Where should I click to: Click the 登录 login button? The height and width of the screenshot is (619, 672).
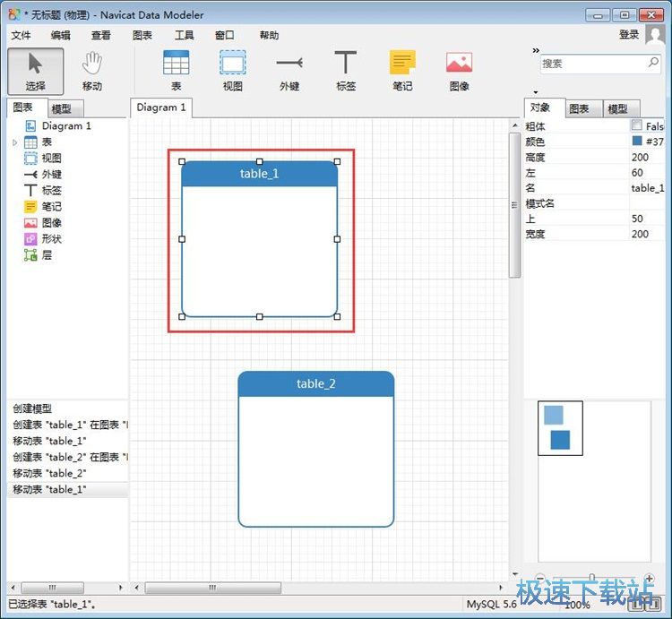[x=629, y=34]
